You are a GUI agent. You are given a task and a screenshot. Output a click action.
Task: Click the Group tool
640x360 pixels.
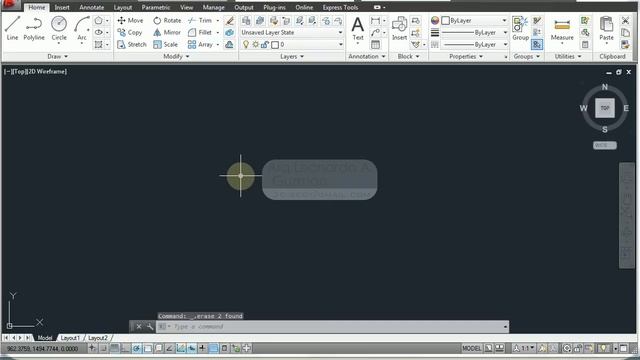[x=520, y=29]
